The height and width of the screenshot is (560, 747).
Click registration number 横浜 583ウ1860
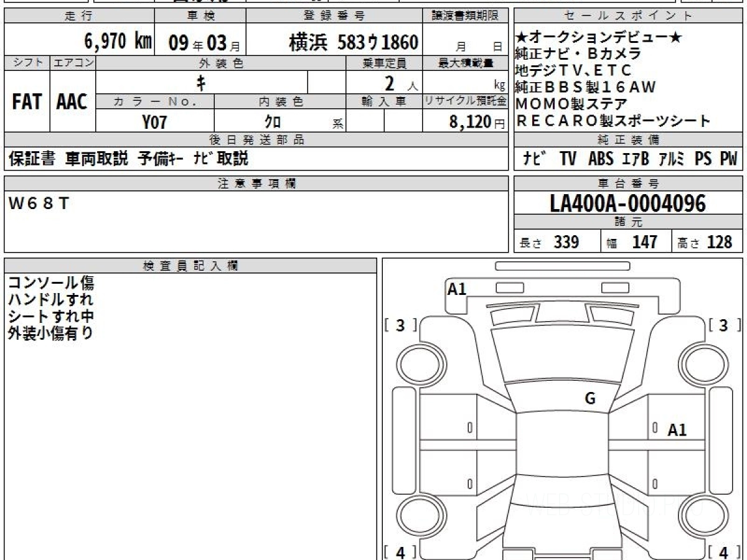pyautogui.click(x=354, y=42)
